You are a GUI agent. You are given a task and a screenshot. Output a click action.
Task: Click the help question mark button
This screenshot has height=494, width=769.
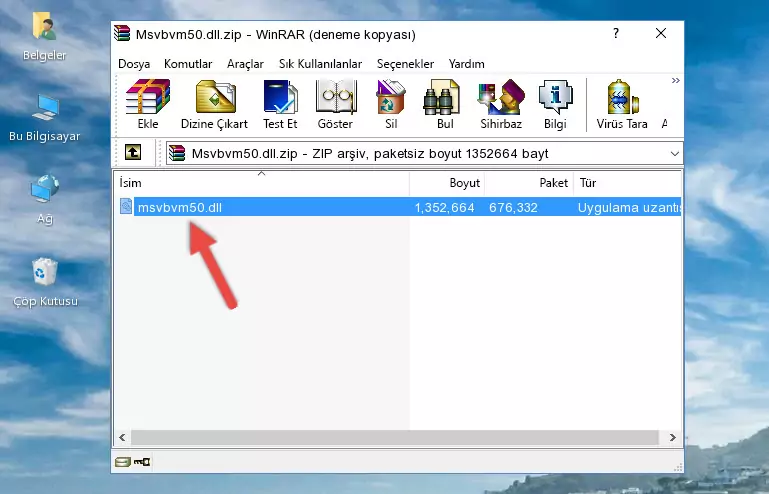(616, 33)
